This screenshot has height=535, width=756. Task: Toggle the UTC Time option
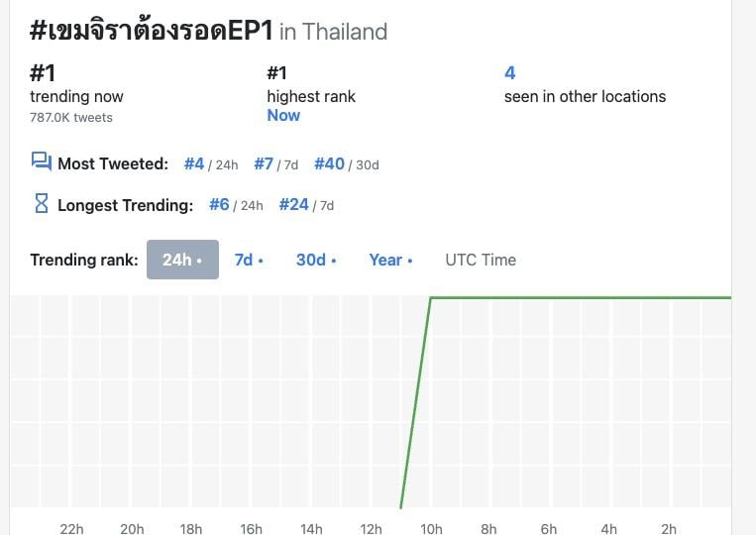point(481,260)
